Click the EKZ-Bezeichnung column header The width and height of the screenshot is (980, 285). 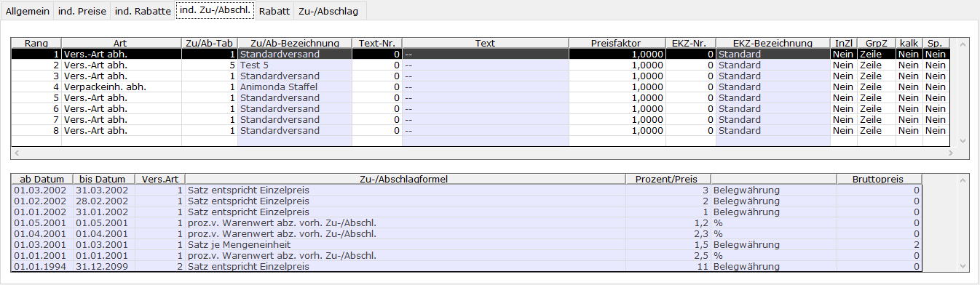772,44
